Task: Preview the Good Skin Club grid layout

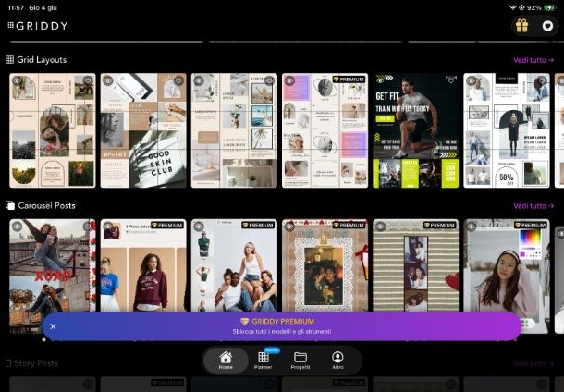Action: [x=108, y=80]
